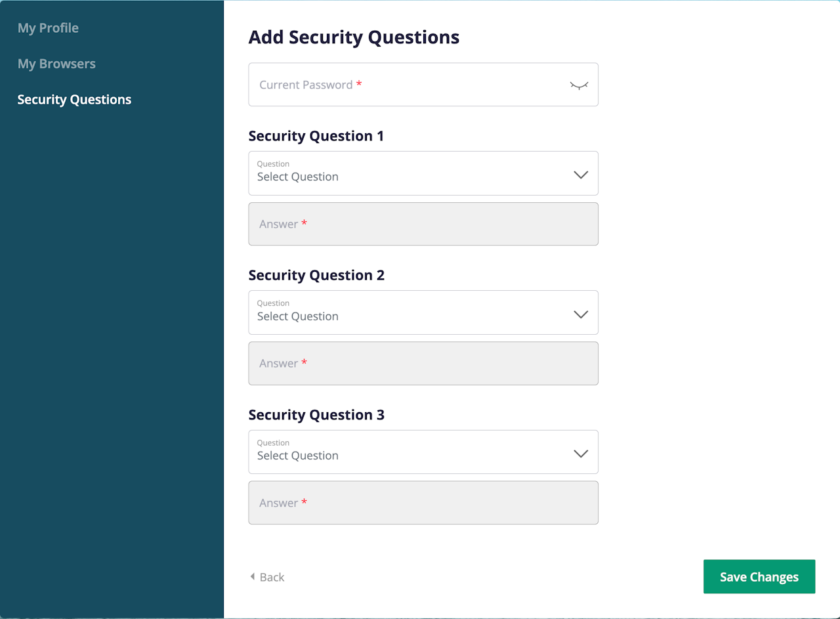The image size is (840, 619).
Task: Click the chevron arrow for Security Question 2
Action: [581, 314]
